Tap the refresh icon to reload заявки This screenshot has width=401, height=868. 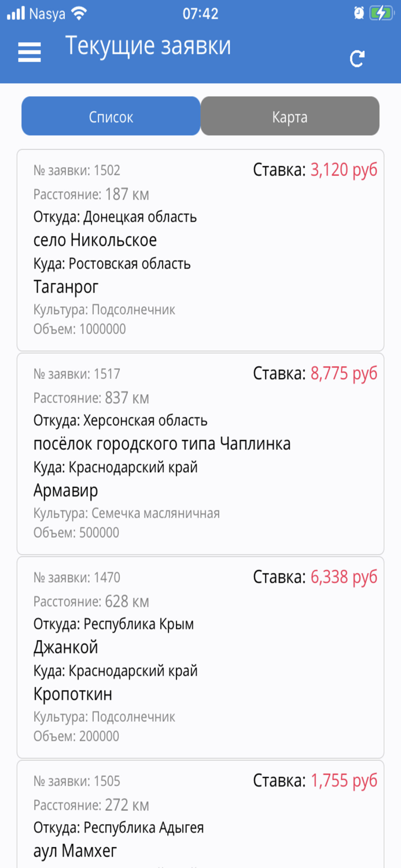tap(358, 58)
